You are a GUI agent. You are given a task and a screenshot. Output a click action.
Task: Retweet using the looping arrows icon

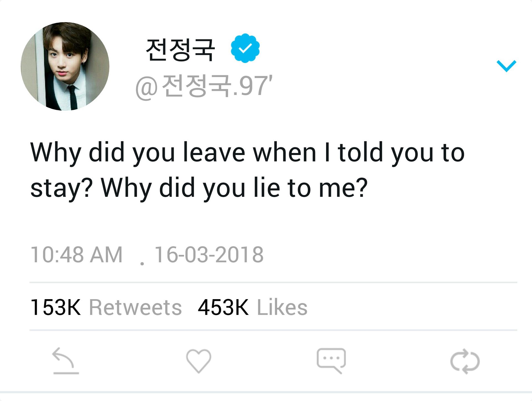465,361
